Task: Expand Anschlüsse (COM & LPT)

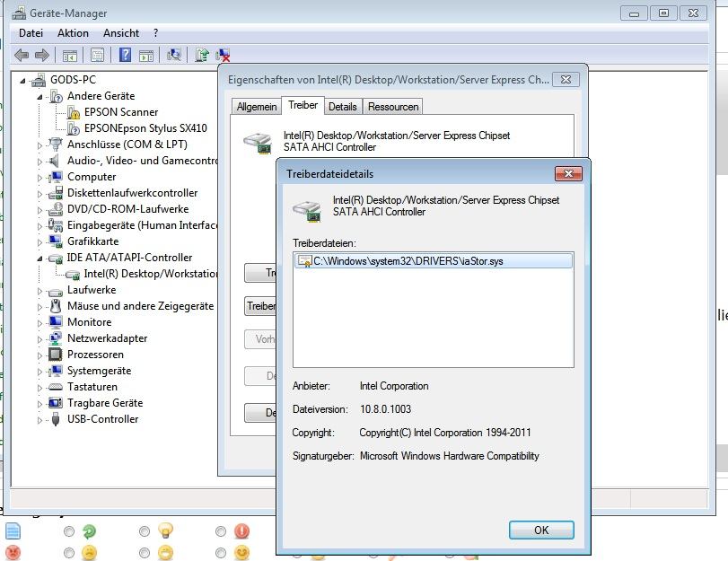Action: (x=39, y=145)
